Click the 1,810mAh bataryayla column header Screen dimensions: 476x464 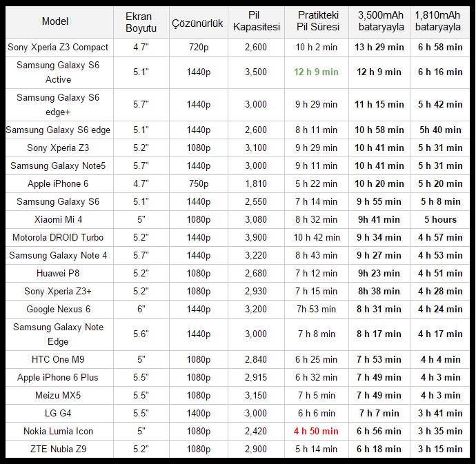pos(439,21)
